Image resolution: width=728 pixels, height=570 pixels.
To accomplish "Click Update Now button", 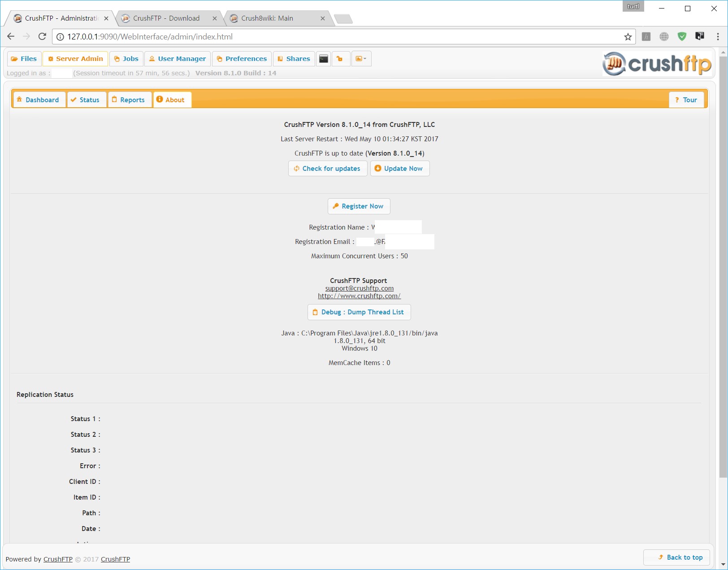I will click(x=400, y=169).
